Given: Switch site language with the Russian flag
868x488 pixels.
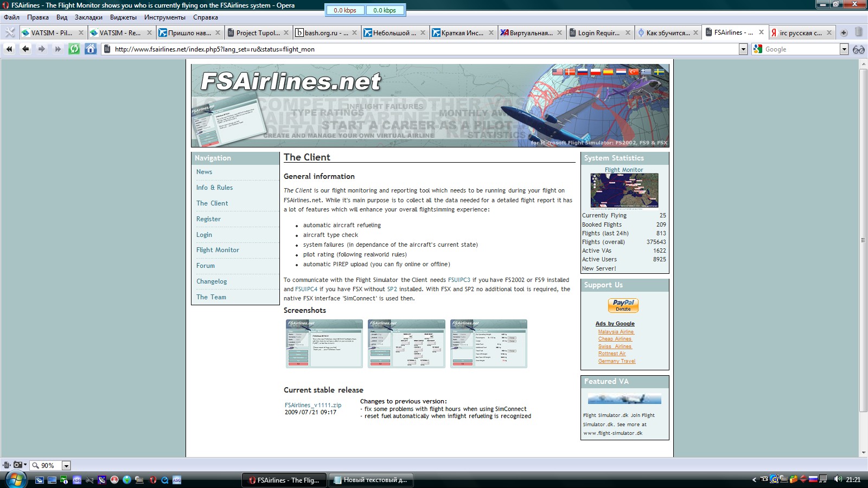Looking at the screenshot, I should click(x=583, y=72).
